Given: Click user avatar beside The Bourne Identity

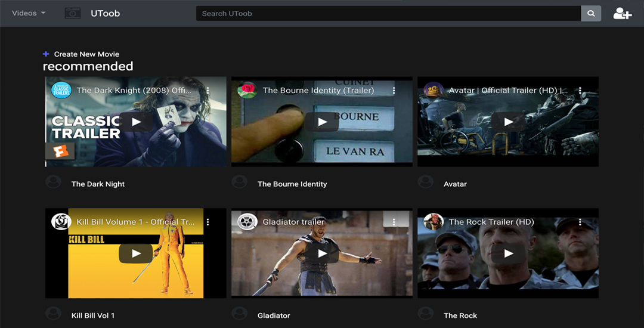Looking at the screenshot, I should [240, 182].
